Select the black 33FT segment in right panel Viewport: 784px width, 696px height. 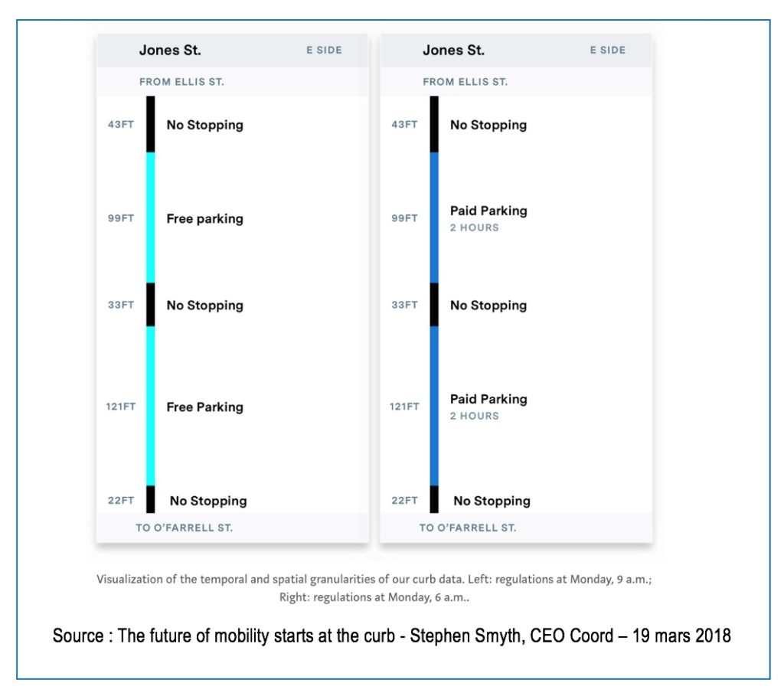[x=434, y=305]
